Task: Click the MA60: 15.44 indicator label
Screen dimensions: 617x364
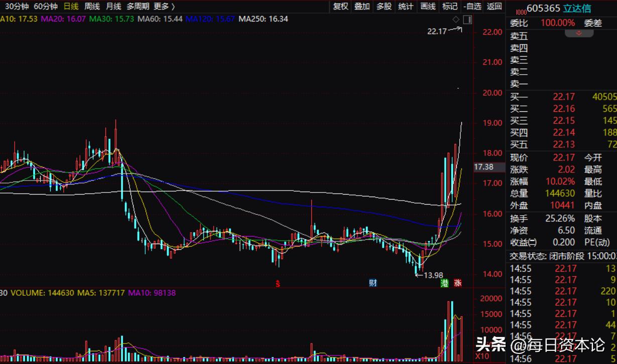Action: coord(160,19)
